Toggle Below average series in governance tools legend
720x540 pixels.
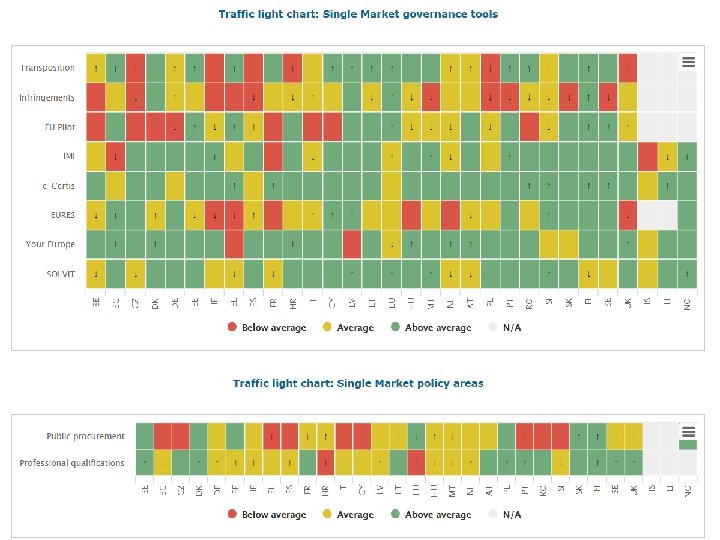[267, 328]
